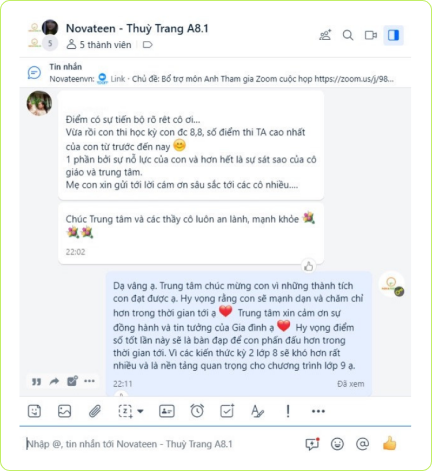Send a contact card

coord(167,411)
